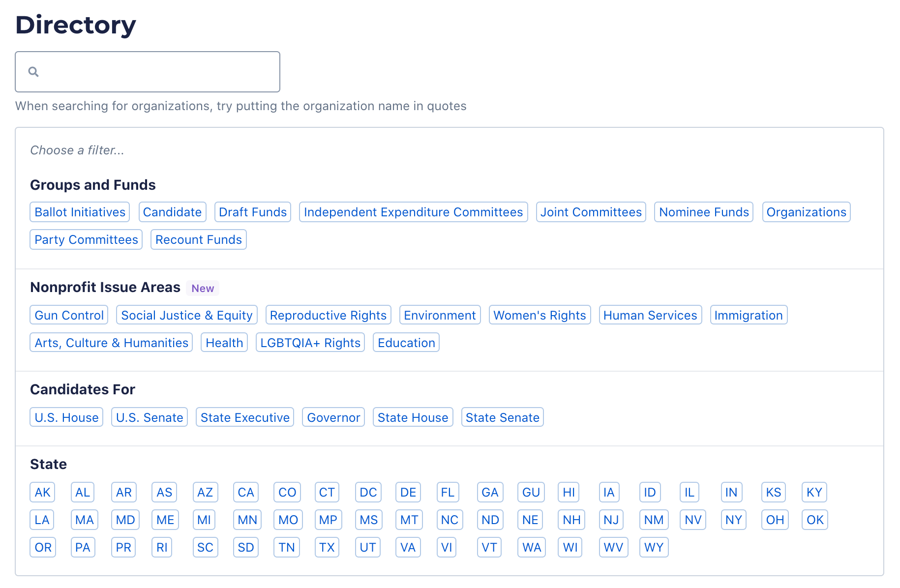Screen dimensions: 900x588
Task: Choose the PR territory filter
Action: 123,547
